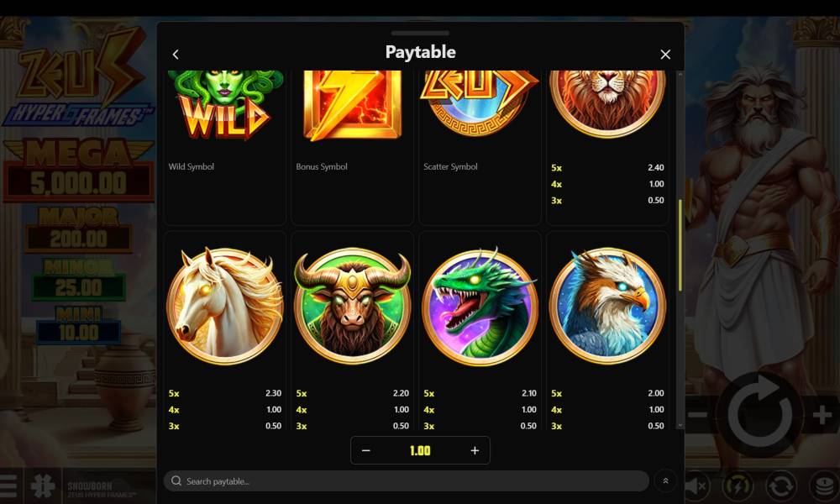Image resolution: width=840 pixels, height=504 pixels.
Task: Click the lion symbol icon
Action: [x=607, y=104]
